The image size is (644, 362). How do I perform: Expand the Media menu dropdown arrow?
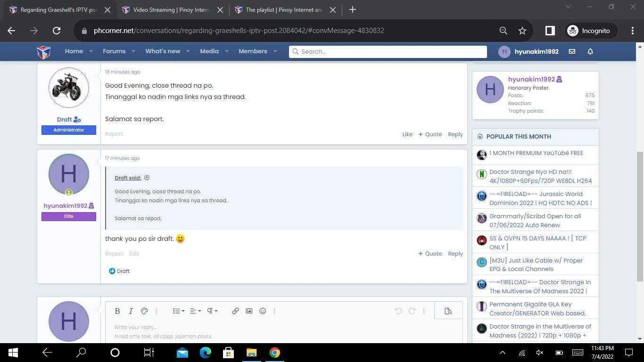coord(226,51)
